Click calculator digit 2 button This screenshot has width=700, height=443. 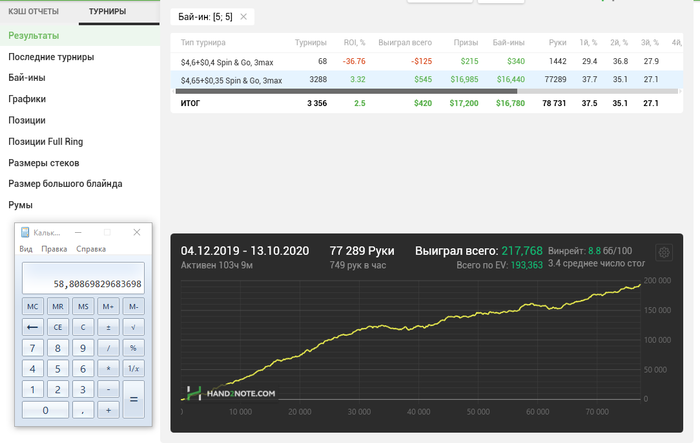point(58,389)
